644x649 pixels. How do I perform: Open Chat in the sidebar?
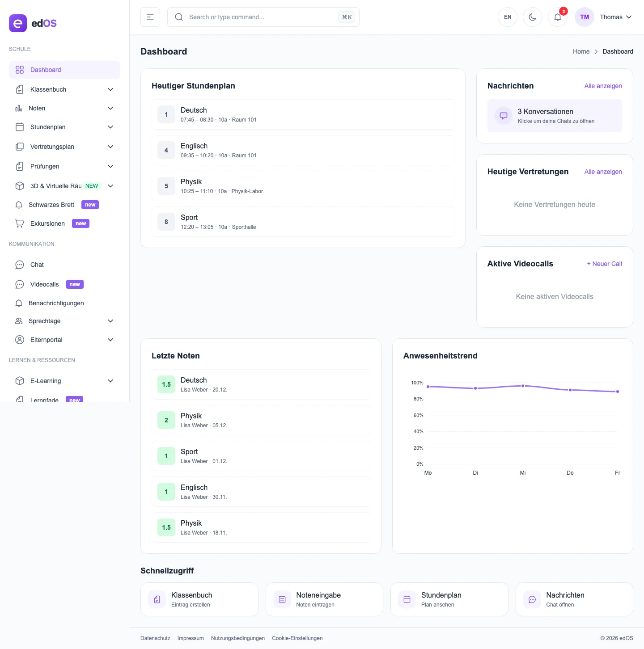tap(37, 265)
